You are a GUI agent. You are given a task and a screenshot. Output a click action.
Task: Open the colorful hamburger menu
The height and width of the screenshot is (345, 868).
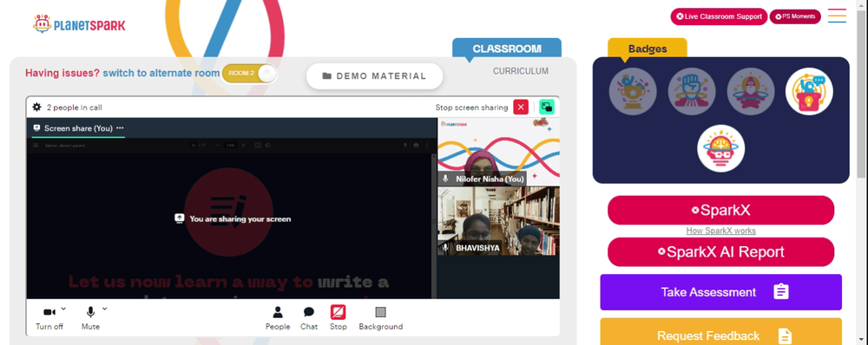pos(837,16)
